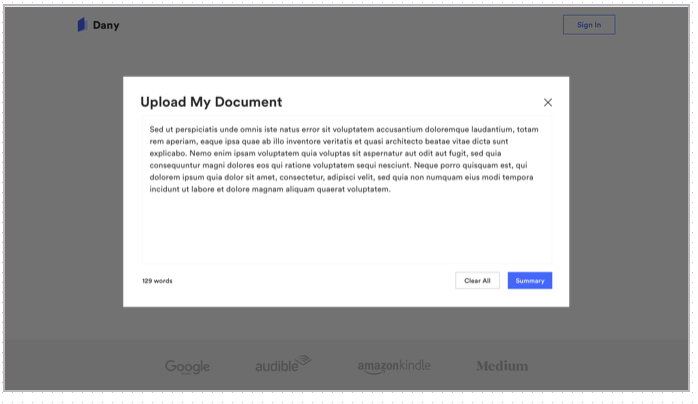Click the Medium logo
The width and height of the screenshot is (698, 404).
coord(502,366)
